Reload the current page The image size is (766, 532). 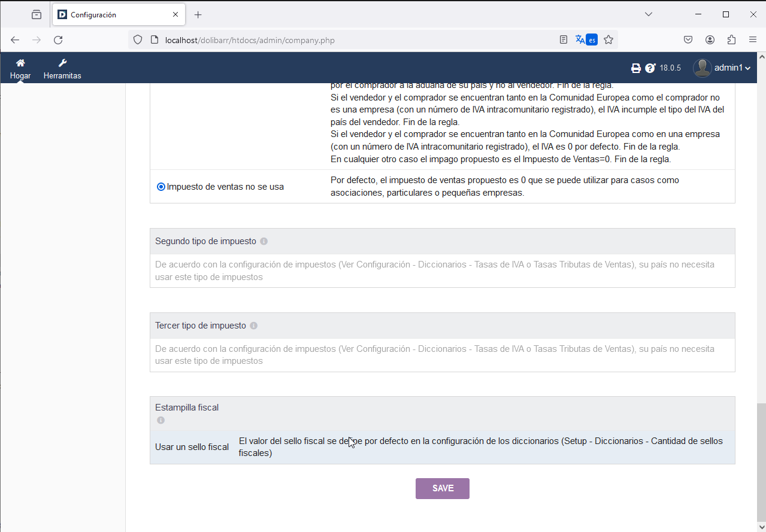pyautogui.click(x=58, y=40)
